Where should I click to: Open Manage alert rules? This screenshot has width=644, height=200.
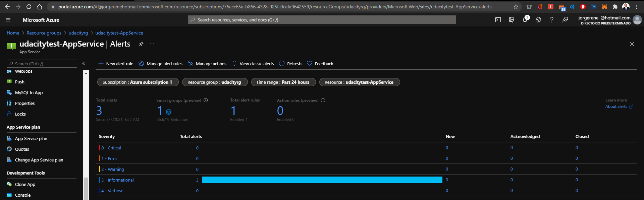coord(160,64)
